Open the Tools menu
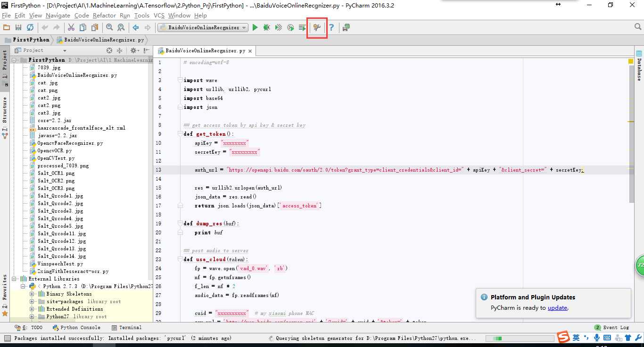 tap(142, 16)
